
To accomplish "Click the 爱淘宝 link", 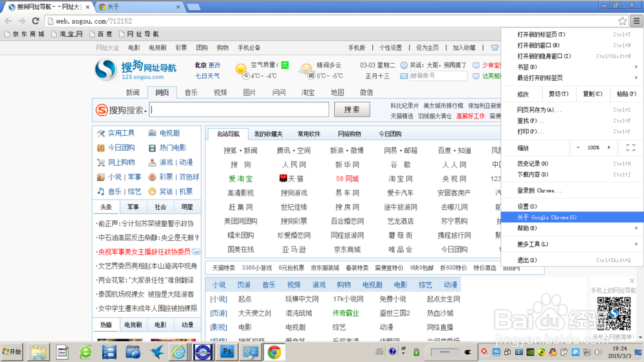I will click(241, 178).
